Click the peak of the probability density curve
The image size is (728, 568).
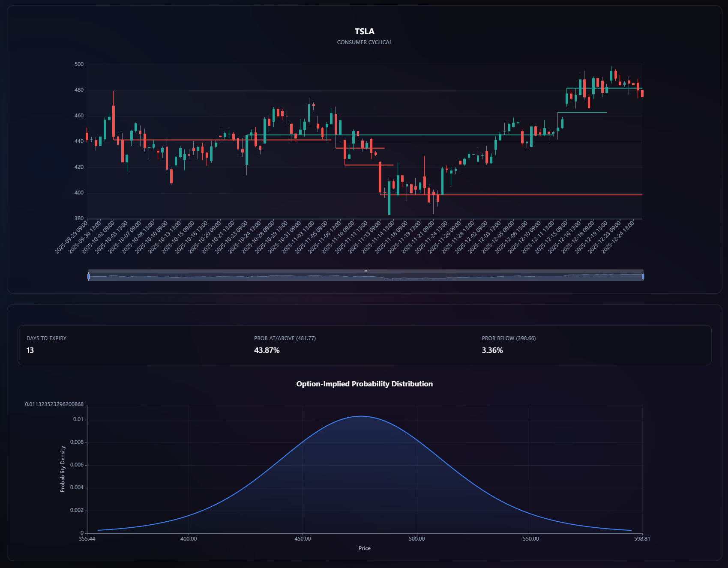point(361,416)
